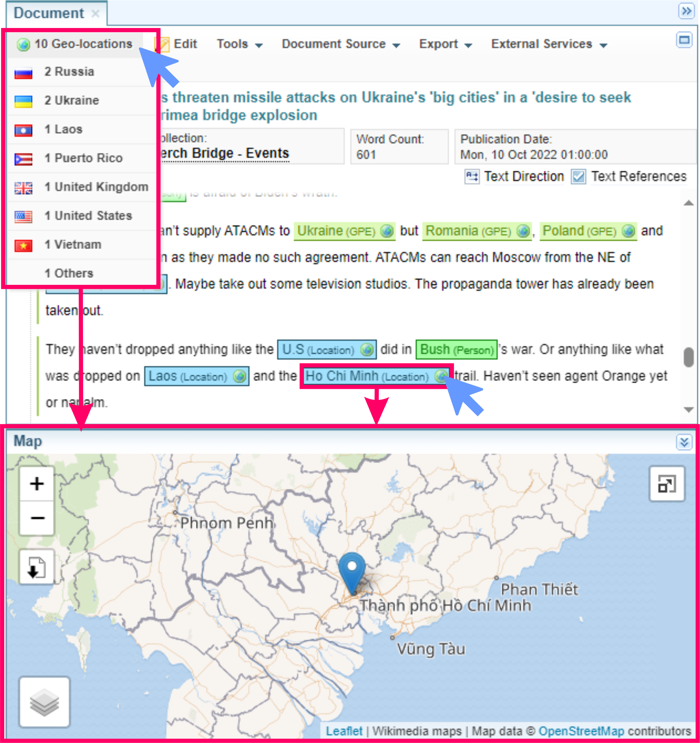Select the Document tab
The width and height of the screenshot is (700, 743).
(49, 13)
